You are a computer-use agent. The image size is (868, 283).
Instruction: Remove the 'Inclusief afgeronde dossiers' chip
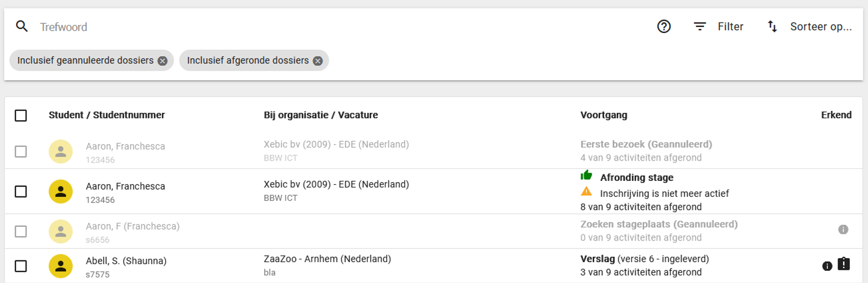[x=318, y=61]
